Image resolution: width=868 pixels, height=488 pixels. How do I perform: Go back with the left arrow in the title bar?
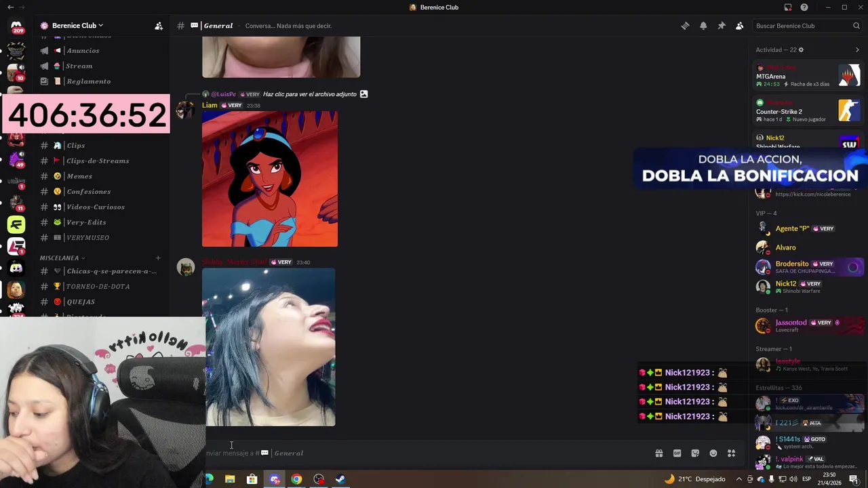10,7
